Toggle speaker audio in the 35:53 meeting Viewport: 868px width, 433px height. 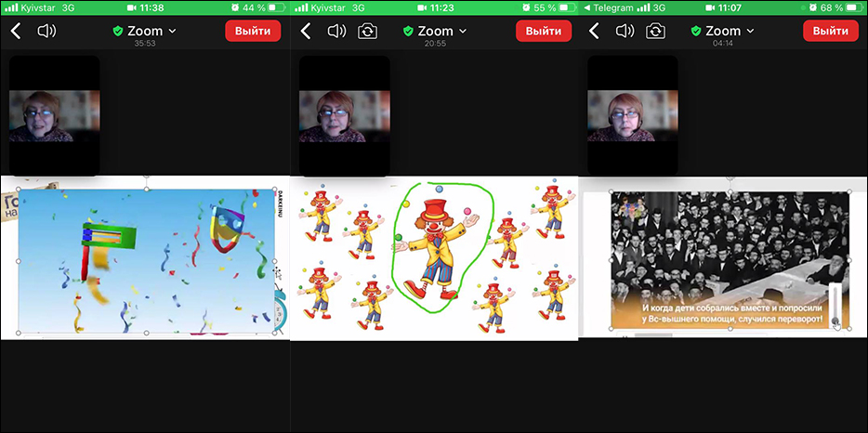(46, 31)
